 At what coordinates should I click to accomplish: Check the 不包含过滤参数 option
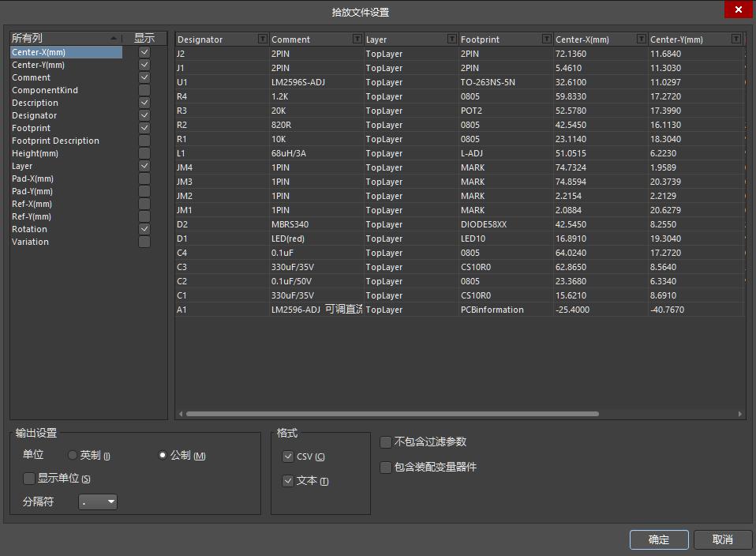(385, 443)
